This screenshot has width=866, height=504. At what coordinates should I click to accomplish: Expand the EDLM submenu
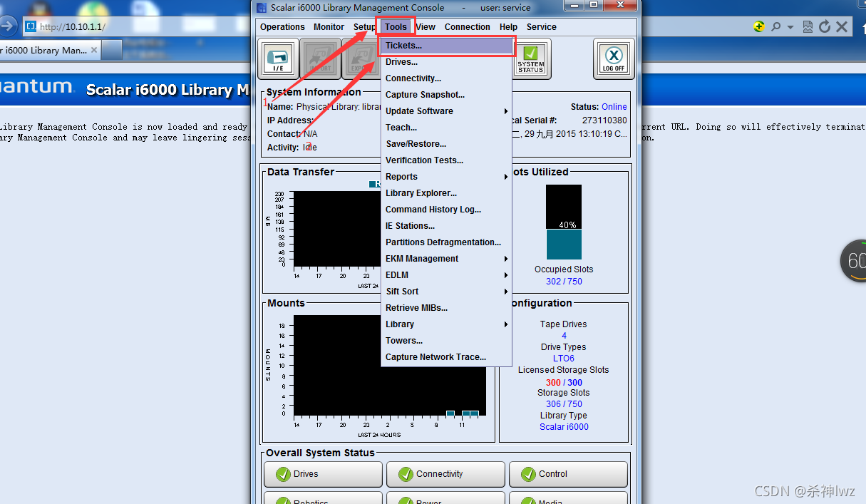point(447,275)
